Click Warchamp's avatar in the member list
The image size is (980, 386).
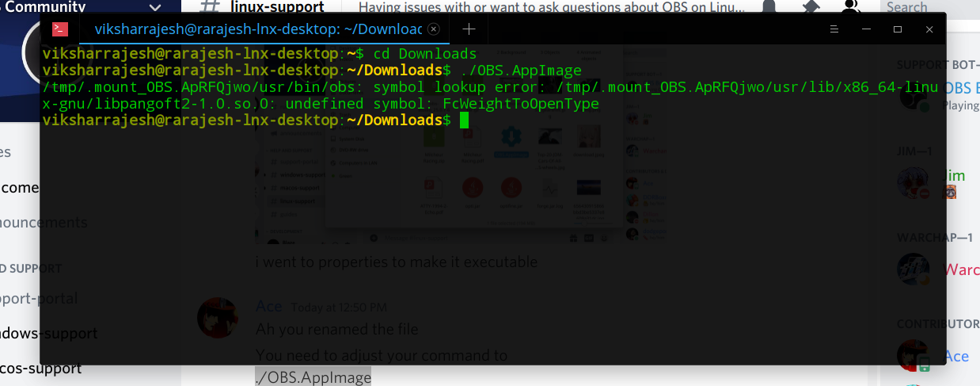[x=913, y=269]
